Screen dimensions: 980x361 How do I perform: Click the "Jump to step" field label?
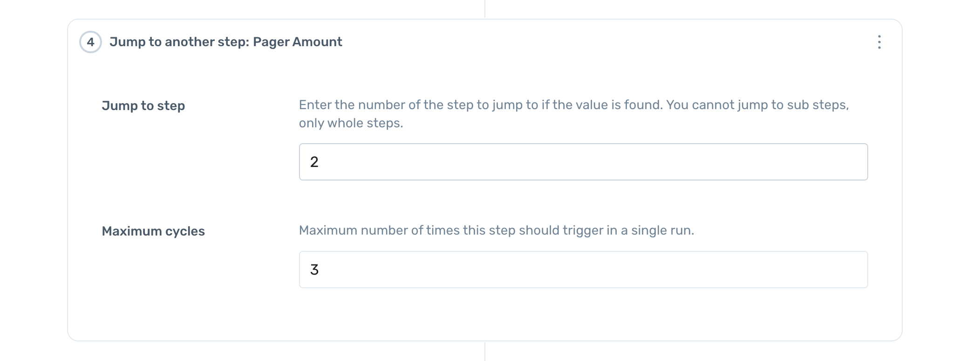coord(143,106)
